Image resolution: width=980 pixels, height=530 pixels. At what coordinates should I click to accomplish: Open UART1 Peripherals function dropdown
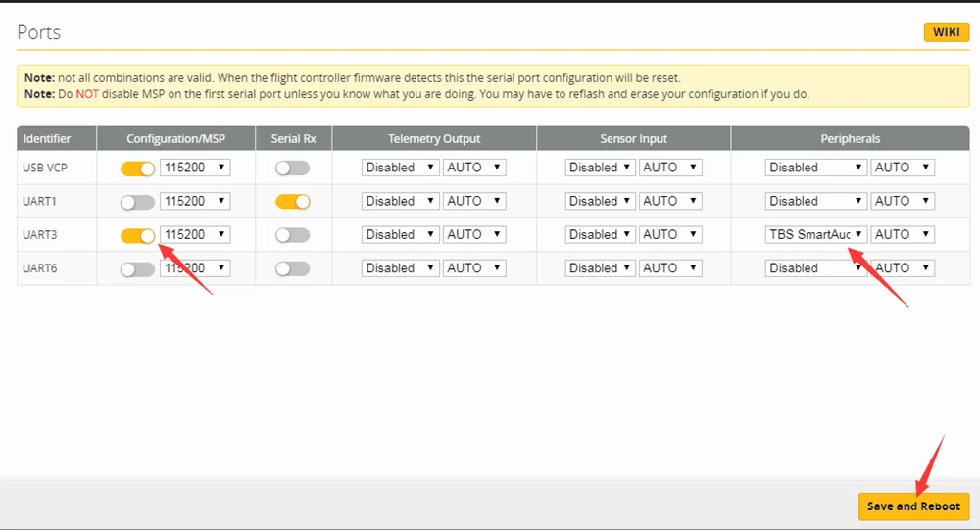pos(815,201)
